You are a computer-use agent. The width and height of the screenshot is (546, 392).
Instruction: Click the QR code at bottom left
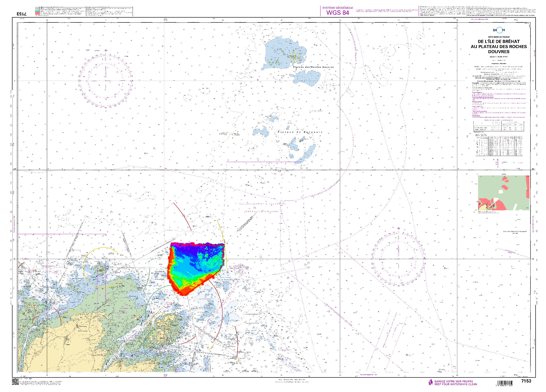[x=15, y=382]
